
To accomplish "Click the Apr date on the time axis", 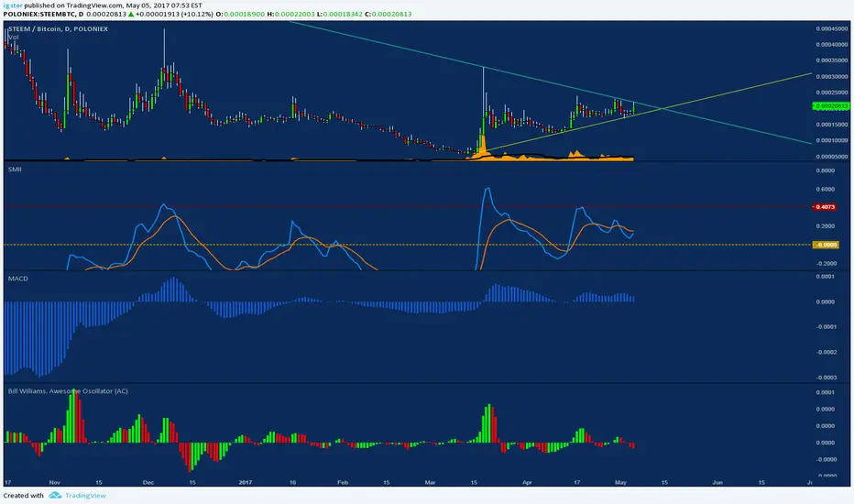I will click(527, 482).
